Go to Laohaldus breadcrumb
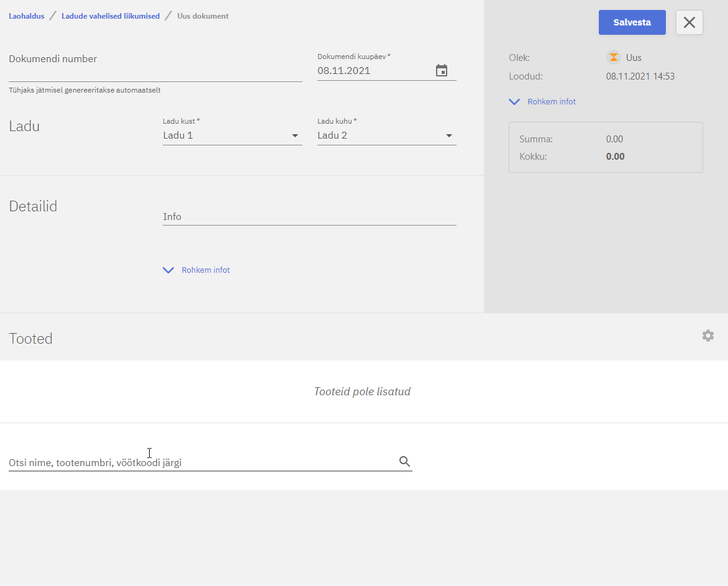 27,16
